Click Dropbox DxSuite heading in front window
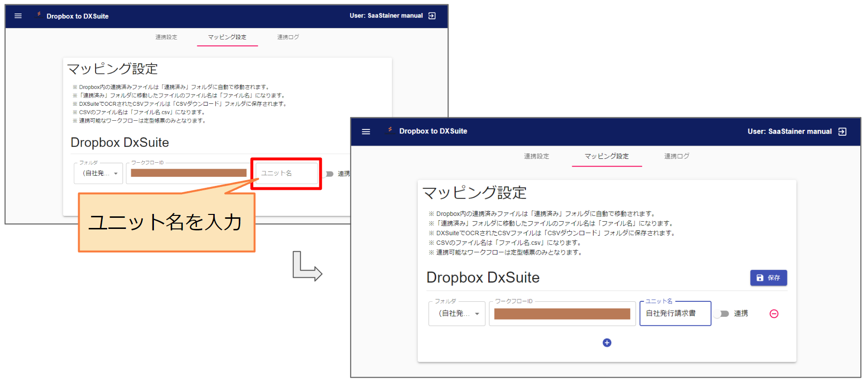 [483, 278]
